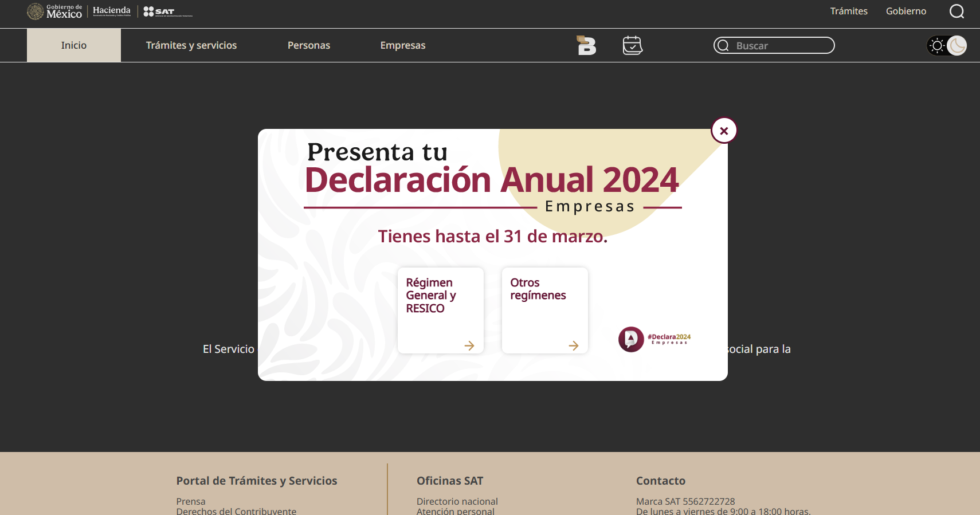Click the #Declara2024 Empresas logo

(654, 339)
